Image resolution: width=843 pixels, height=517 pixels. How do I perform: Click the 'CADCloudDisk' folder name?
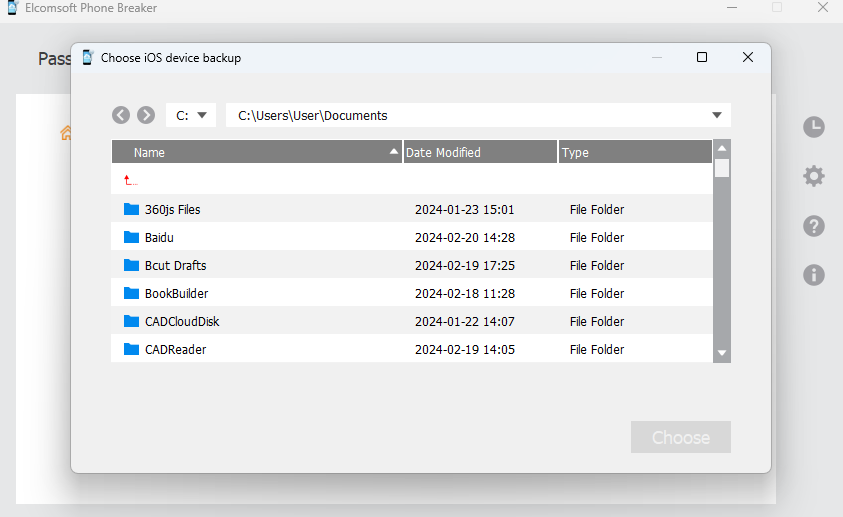182,321
